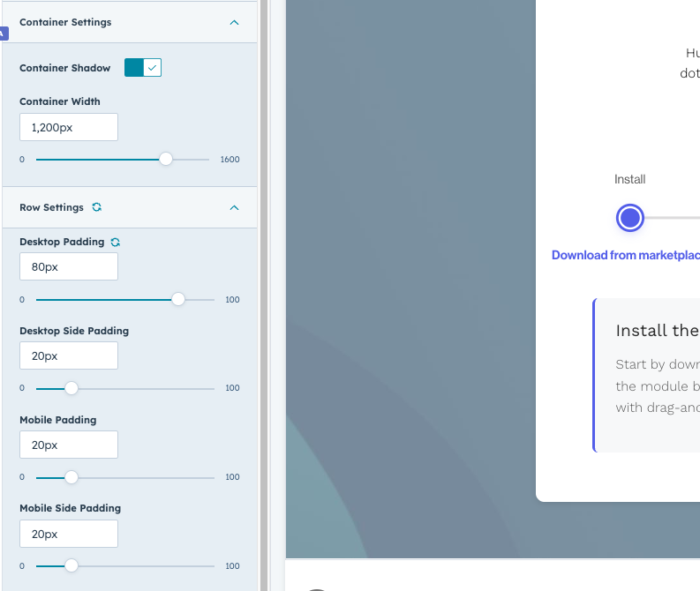
Task: Click the Mobile Padding slider knob
Action: pyautogui.click(x=72, y=477)
